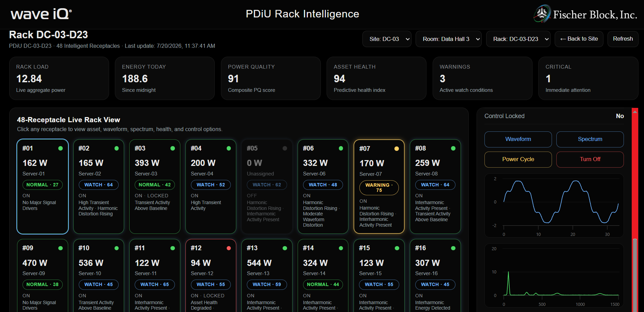Viewport: 644px width, 312px height.
Task: Open the Room: Data Hall 3 dropdown
Action: click(x=448, y=39)
